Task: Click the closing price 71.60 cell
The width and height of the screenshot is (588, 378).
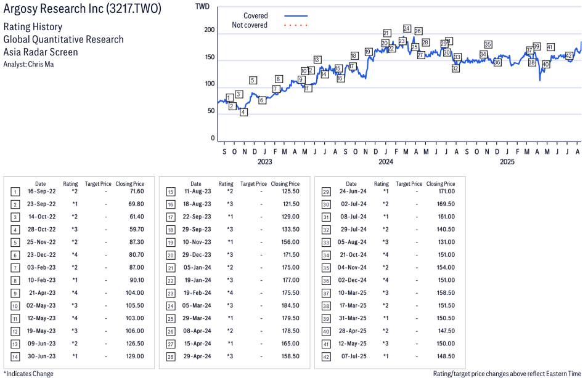Action: tap(137, 191)
